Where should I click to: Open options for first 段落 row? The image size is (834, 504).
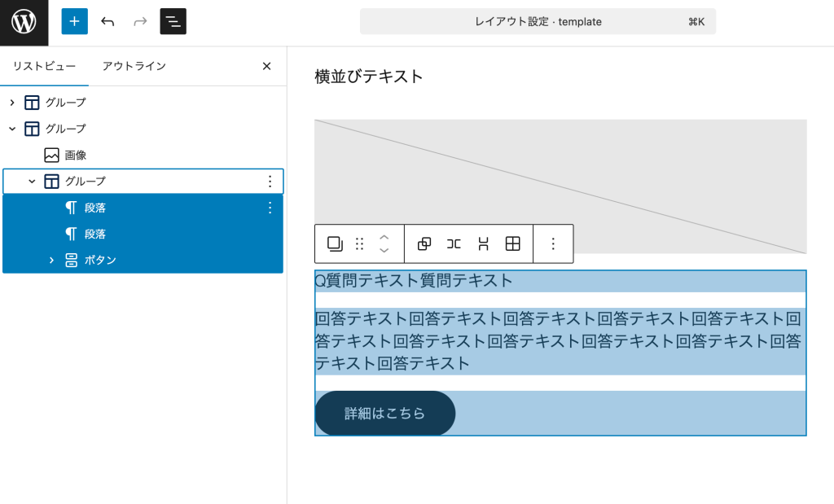click(x=270, y=208)
